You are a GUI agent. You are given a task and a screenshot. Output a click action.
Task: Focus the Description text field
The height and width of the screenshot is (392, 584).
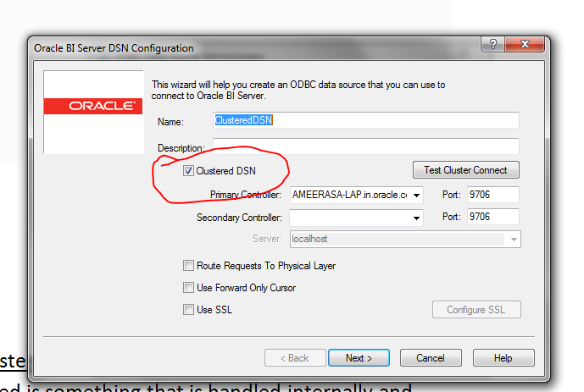[366, 146]
